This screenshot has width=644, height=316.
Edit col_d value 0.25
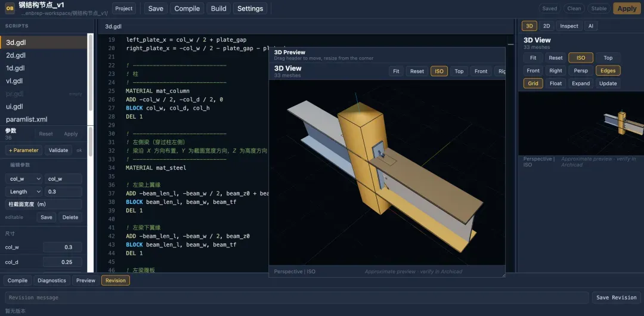tap(63, 262)
